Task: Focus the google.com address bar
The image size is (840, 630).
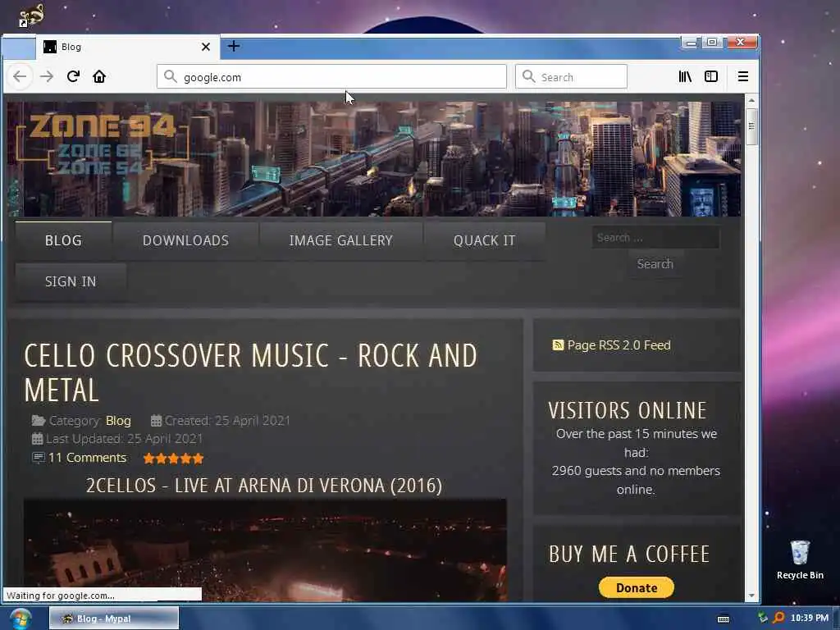Action: [331, 76]
